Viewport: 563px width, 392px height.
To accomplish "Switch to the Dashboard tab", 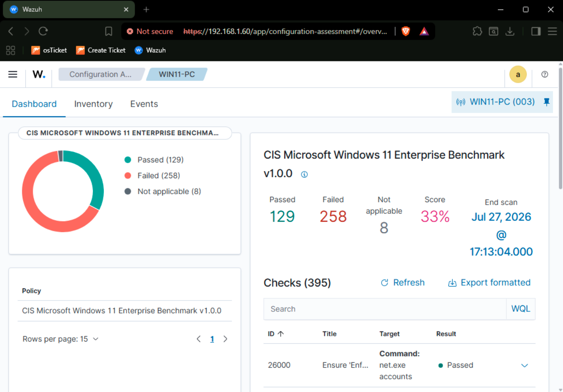I will click(34, 104).
